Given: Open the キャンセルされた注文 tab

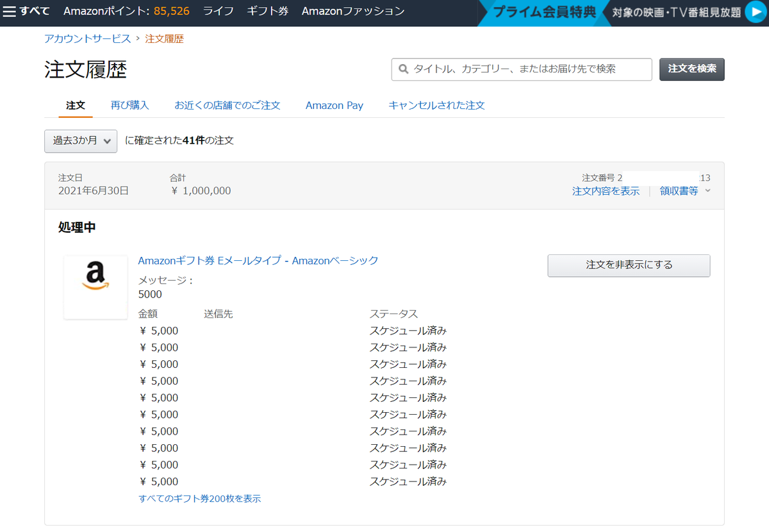Looking at the screenshot, I should (x=436, y=105).
